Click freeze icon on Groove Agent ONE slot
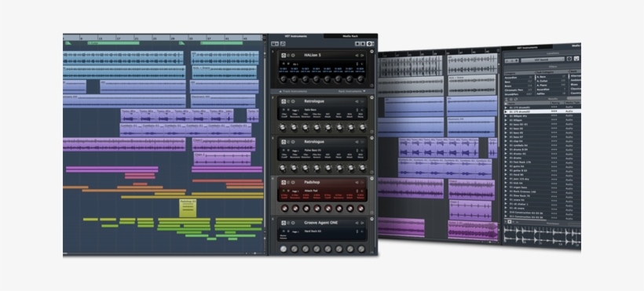Screen dimensions: 644x291 pyautogui.click(x=288, y=223)
